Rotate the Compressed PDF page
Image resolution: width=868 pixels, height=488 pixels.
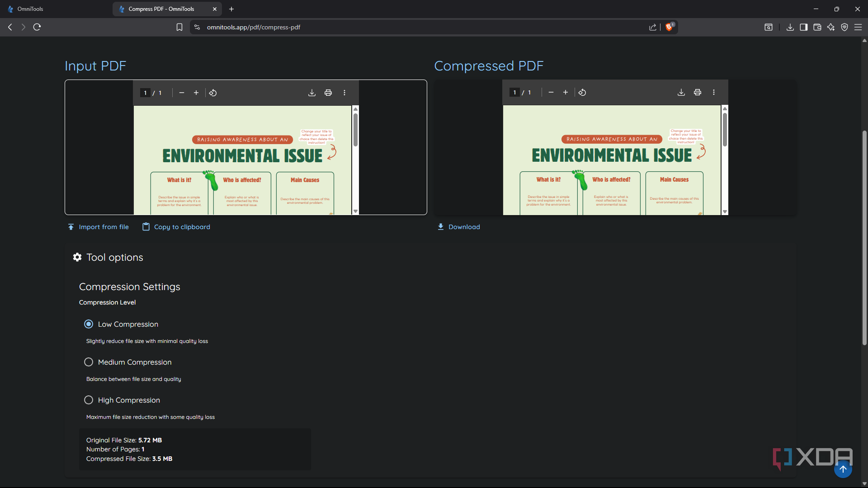click(x=582, y=92)
